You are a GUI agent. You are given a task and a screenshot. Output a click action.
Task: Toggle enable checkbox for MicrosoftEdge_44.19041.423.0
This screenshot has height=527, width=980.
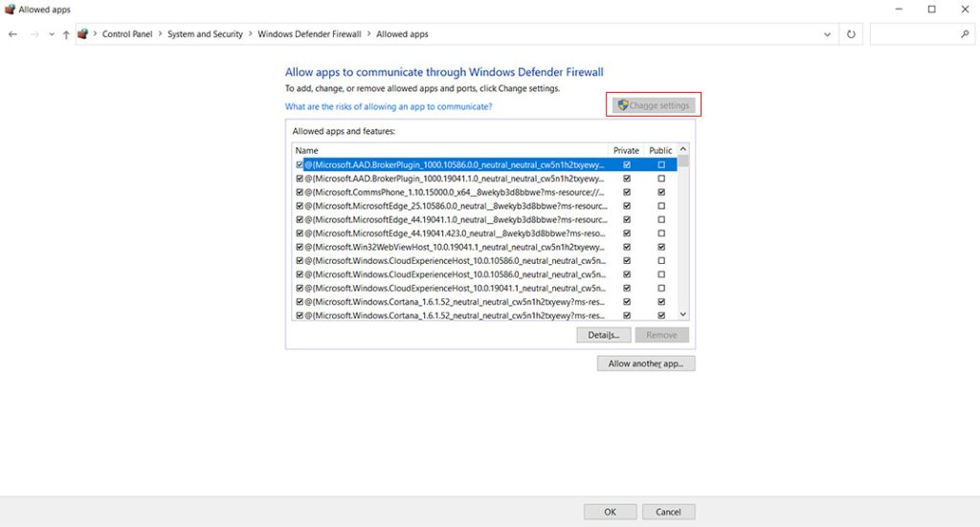(300, 233)
